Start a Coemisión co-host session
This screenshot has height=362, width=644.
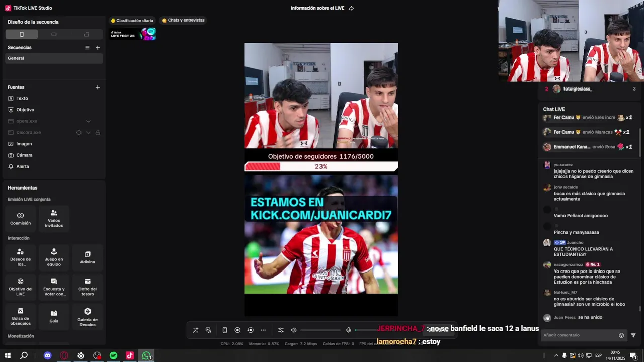21,218
